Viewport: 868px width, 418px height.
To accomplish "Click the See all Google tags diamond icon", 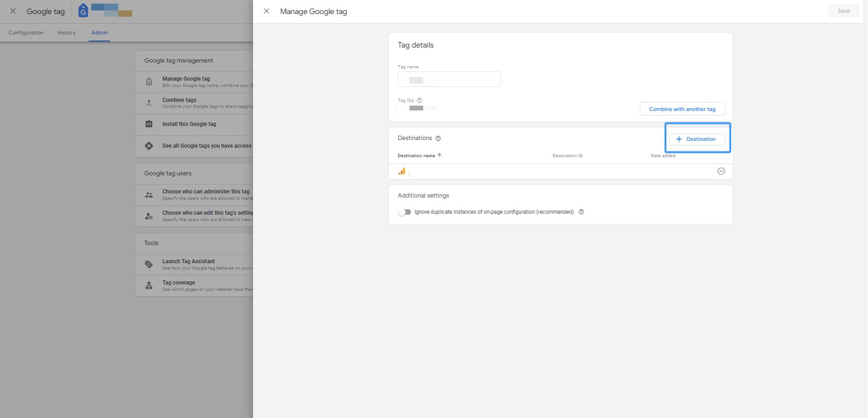I will click(x=149, y=146).
